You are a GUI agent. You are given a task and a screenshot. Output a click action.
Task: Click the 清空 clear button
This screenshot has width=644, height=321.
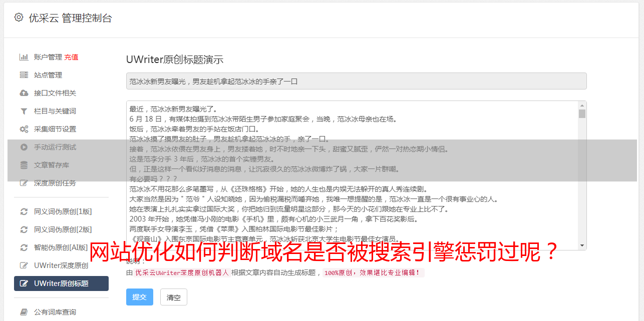click(x=174, y=297)
